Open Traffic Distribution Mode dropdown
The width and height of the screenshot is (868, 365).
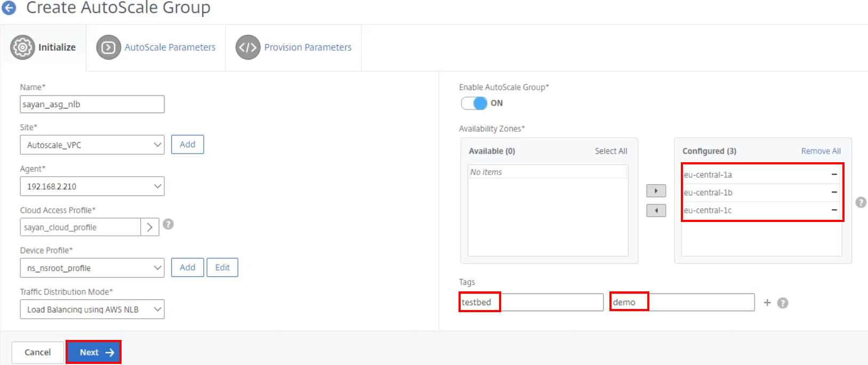92,309
